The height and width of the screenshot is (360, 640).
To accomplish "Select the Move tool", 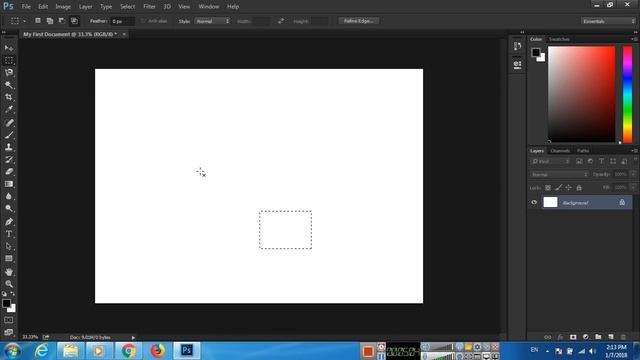I will 9,48.
